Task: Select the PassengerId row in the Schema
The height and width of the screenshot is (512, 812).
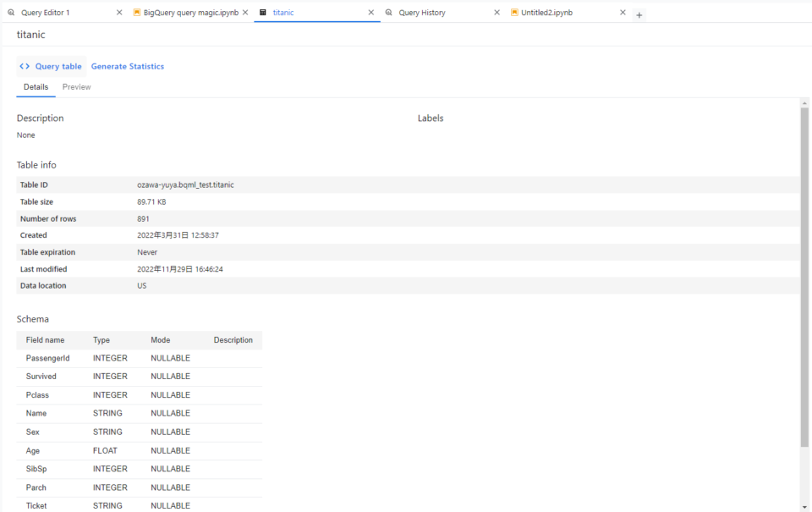Action: pyautogui.click(x=127, y=358)
